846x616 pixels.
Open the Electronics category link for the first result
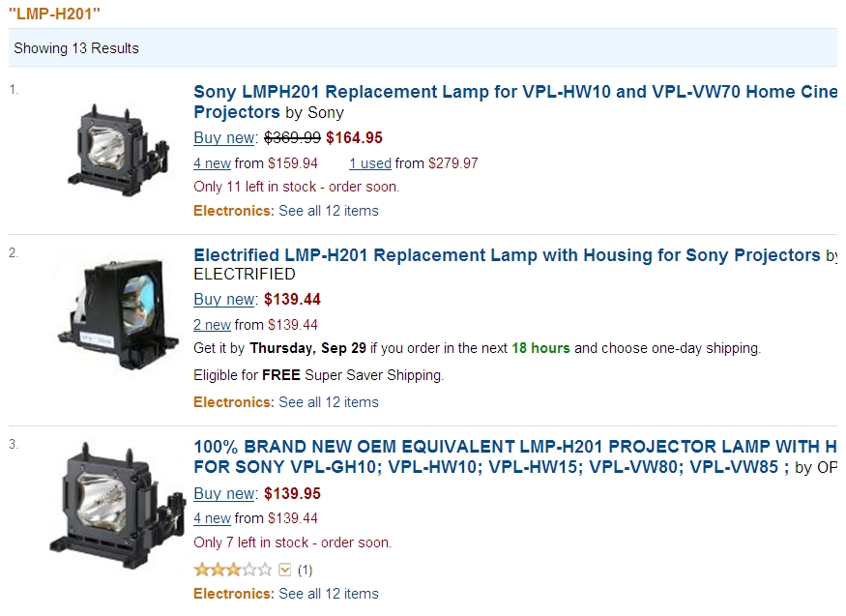coord(234,211)
